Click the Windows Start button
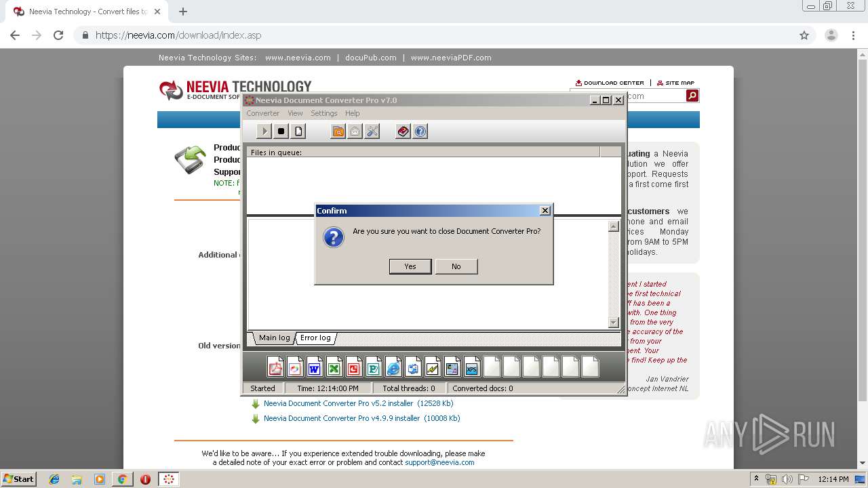This screenshot has width=868, height=488. point(18,479)
